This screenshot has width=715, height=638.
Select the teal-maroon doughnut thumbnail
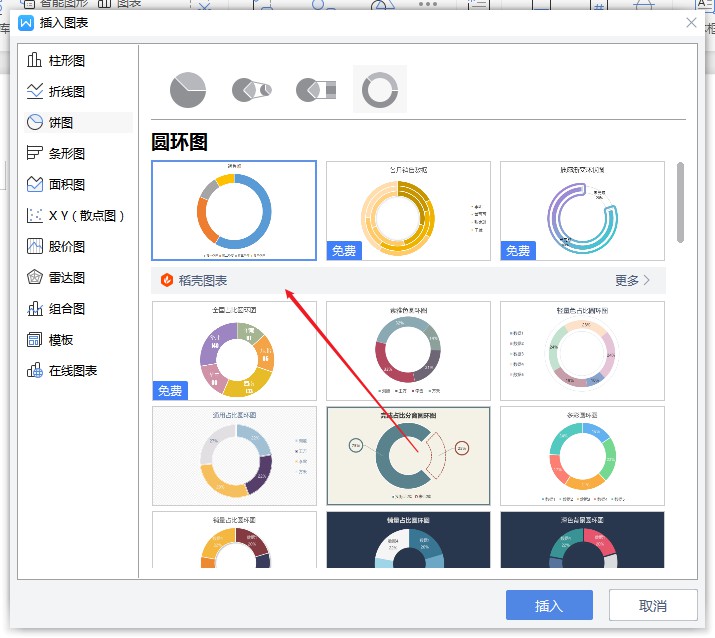(x=408, y=351)
